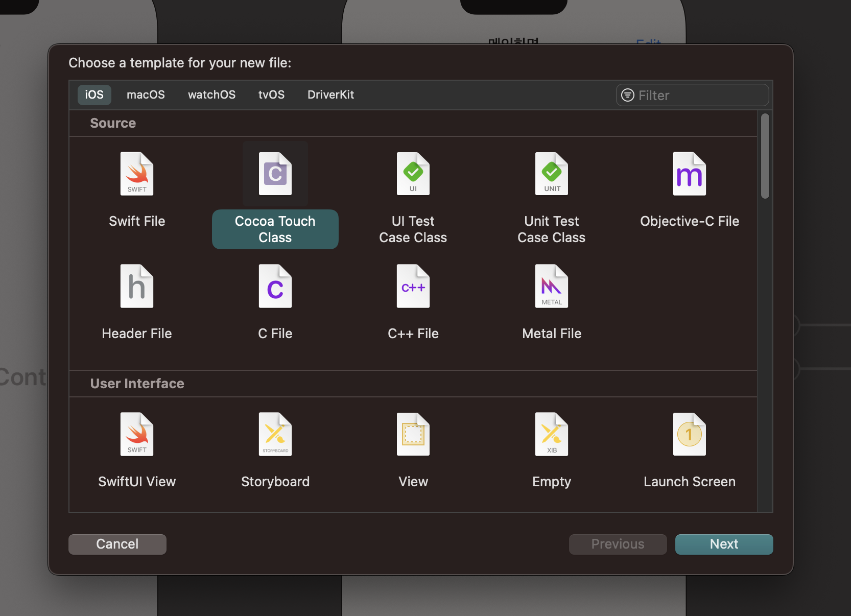Click the Previous button
This screenshot has height=616, width=851.
618,544
